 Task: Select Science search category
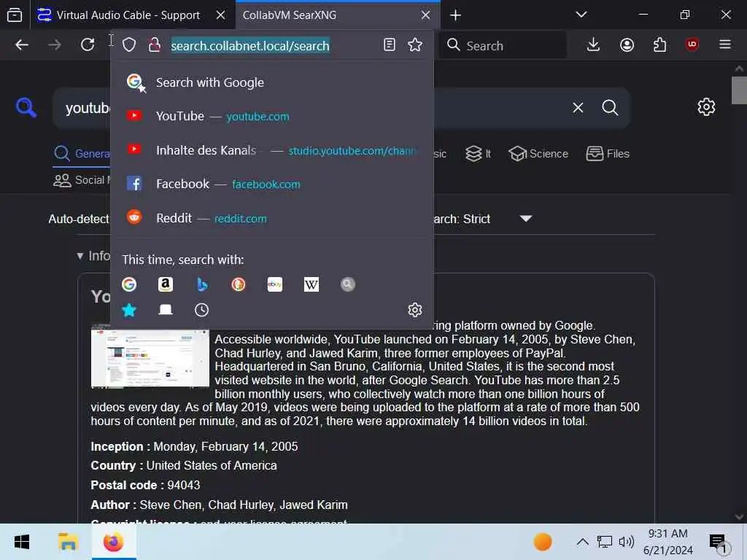coord(538,154)
